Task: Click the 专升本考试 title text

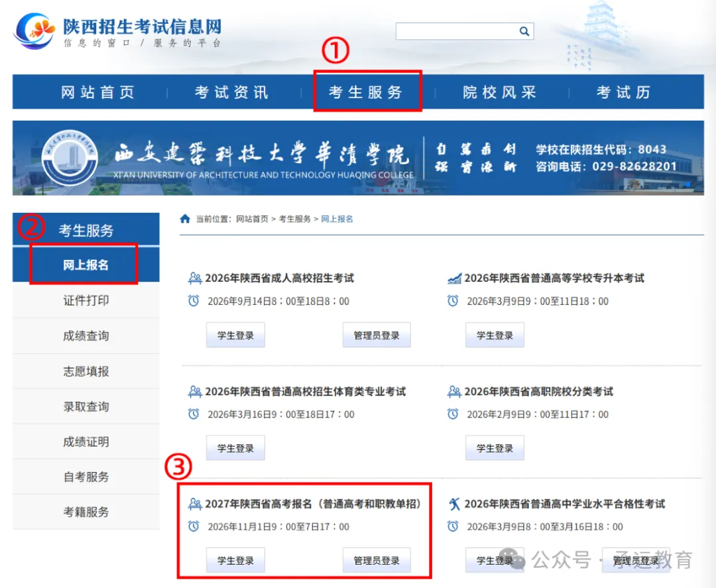Action: (554, 278)
